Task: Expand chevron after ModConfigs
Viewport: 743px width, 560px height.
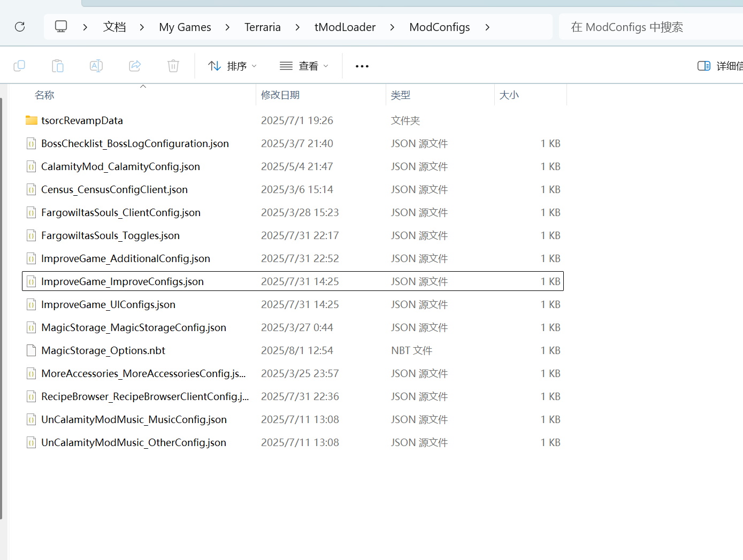Action: pos(487,27)
